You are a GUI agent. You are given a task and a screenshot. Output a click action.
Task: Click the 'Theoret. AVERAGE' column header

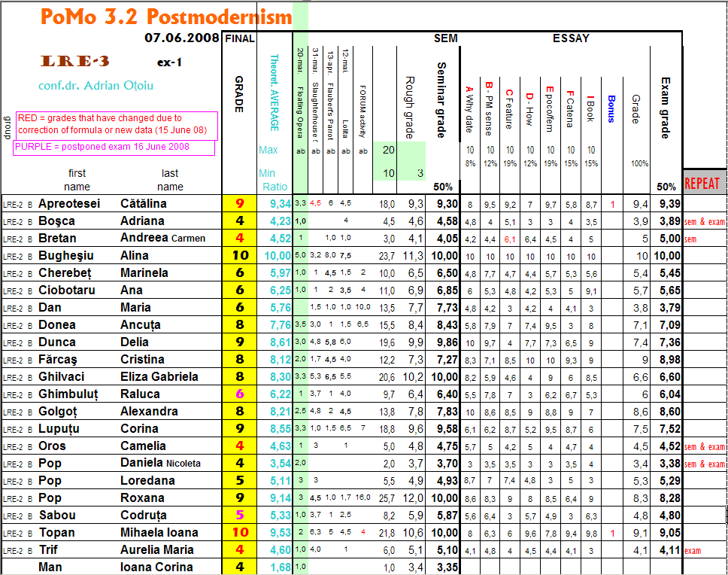point(275,93)
